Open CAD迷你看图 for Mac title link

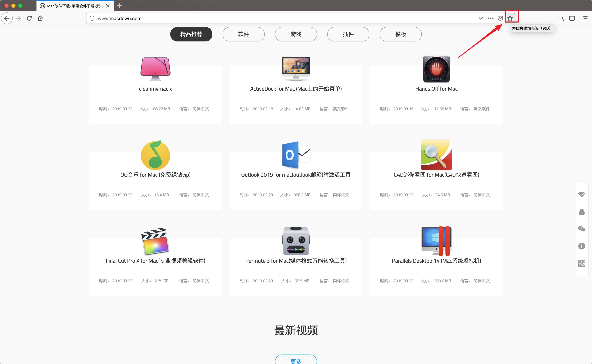coord(436,175)
